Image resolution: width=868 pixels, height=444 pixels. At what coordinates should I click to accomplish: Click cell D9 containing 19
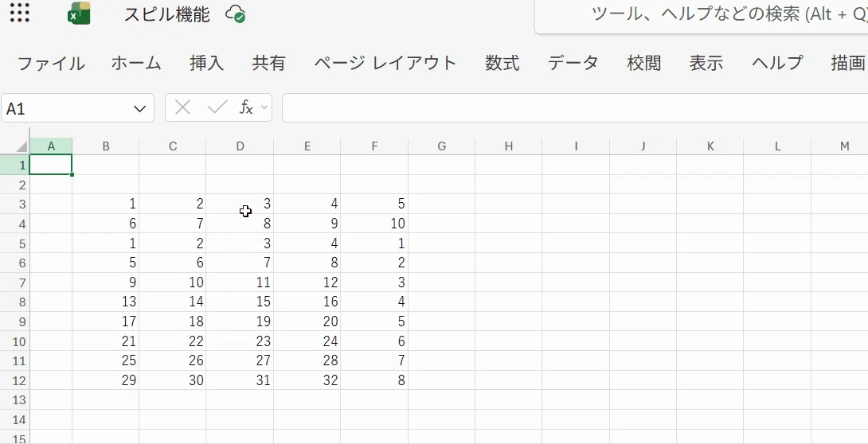pos(240,321)
